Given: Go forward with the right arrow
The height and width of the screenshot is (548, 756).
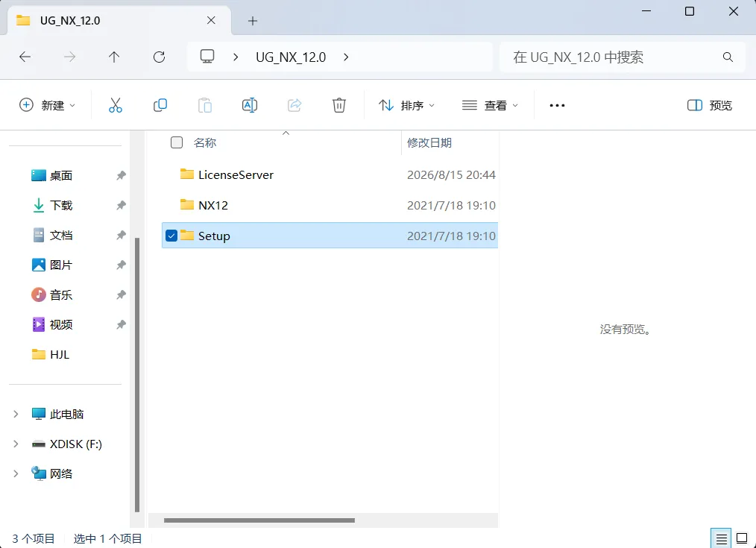Looking at the screenshot, I should [x=69, y=57].
